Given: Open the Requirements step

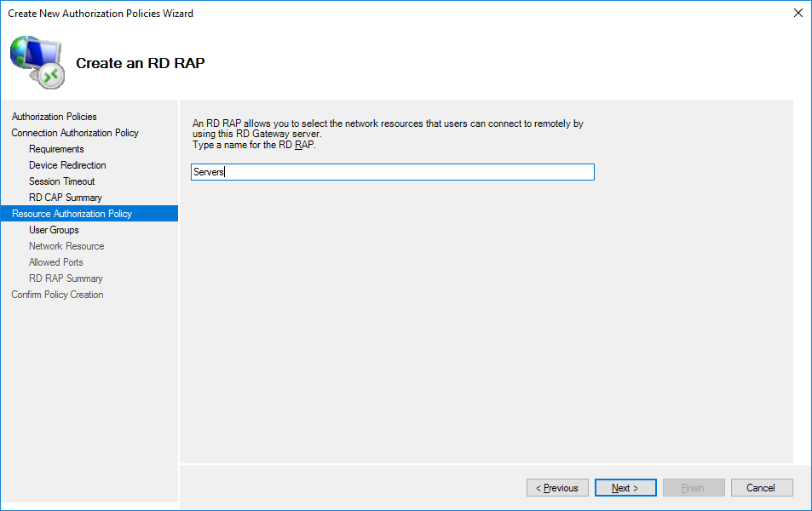Looking at the screenshot, I should [56, 149].
